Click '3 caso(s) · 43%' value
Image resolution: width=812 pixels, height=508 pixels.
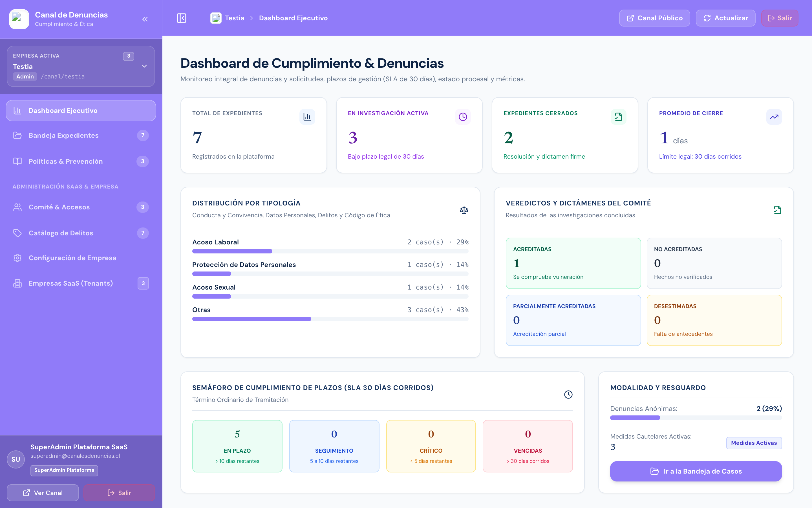tap(438, 310)
